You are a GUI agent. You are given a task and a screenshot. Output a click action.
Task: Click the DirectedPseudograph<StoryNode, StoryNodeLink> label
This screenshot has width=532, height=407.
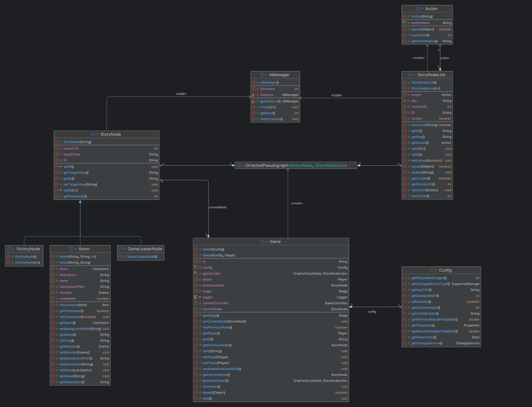[296, 165]
